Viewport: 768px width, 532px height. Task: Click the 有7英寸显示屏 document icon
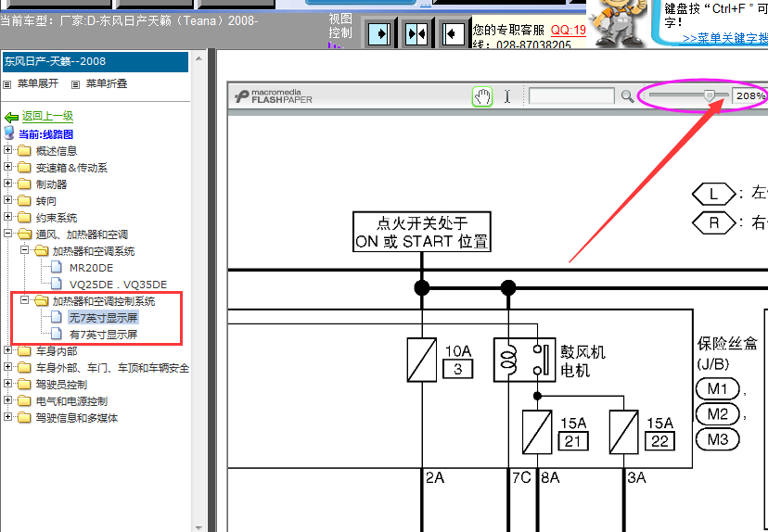[x=57, y=334]
